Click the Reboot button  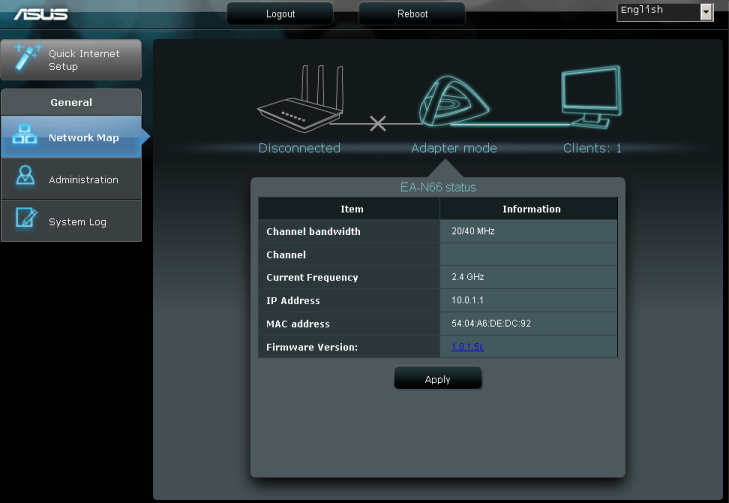[x=412, y=14]
